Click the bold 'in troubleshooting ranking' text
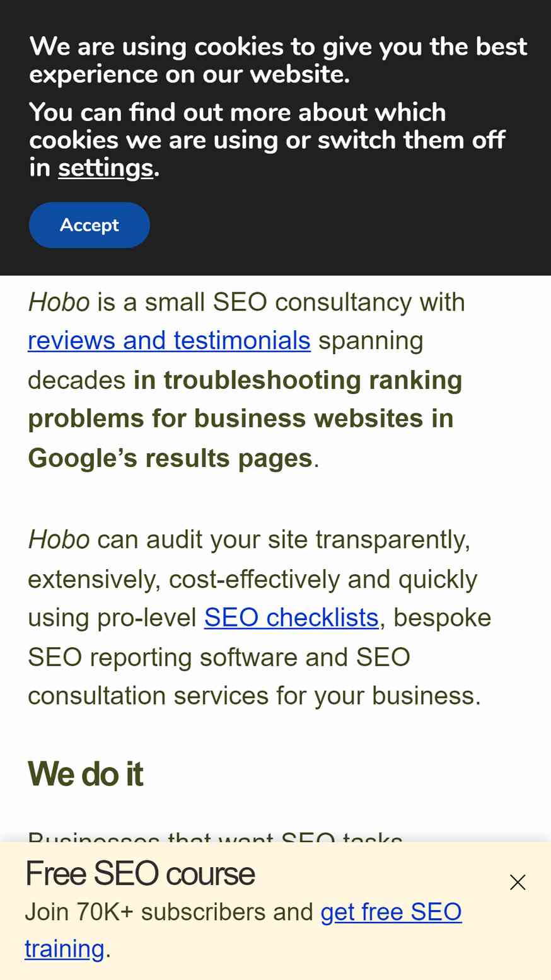Screen dimensions: 551x980 click(298, 380)
